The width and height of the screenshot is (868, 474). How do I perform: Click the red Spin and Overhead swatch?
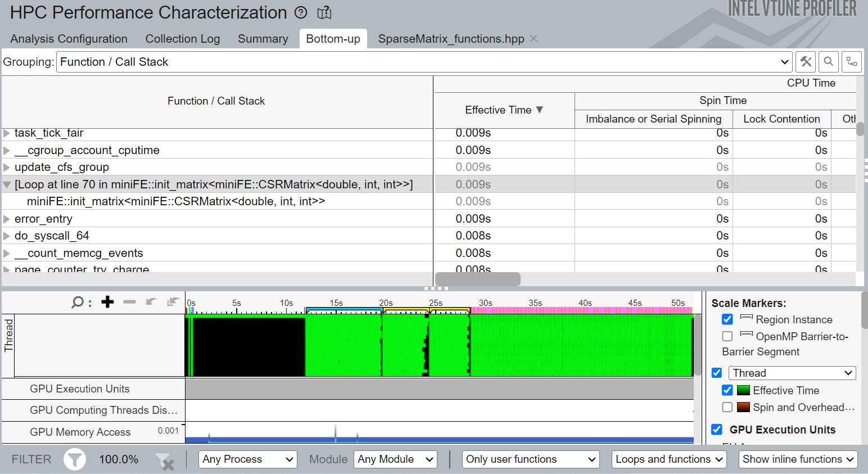(743, 407)
